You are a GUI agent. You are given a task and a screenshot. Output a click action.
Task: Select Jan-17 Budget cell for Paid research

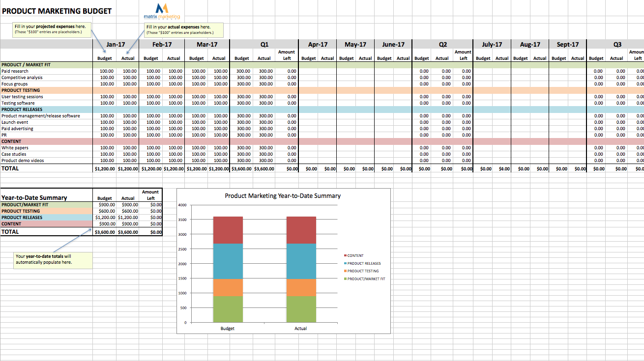(105, 71)
